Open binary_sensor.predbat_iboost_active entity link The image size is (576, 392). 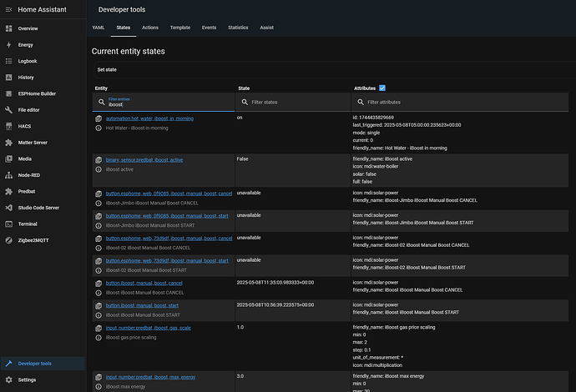tap(144, 160)
